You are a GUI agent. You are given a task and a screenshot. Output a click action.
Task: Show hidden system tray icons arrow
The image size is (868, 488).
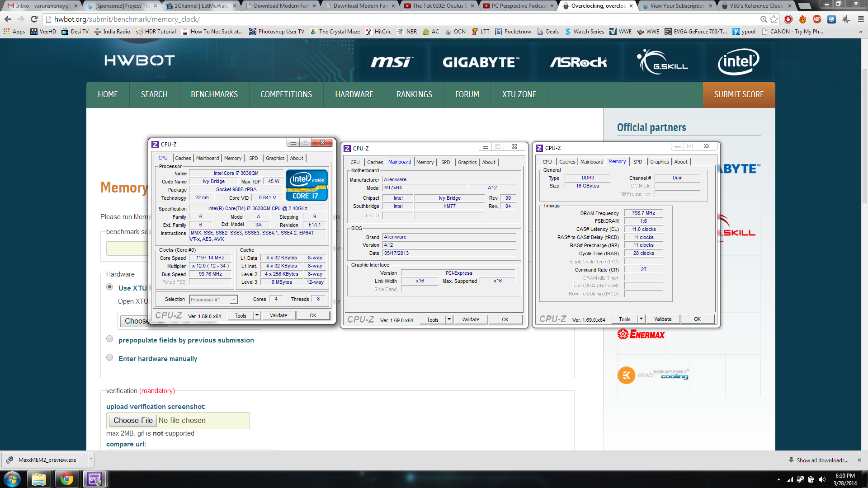tap(778, 479)
